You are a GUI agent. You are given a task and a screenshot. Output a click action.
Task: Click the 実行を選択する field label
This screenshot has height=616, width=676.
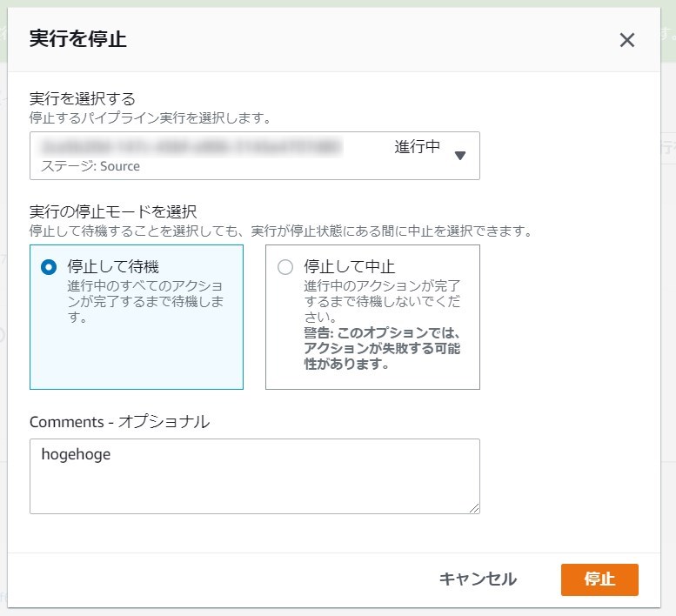tap(83, 97)
